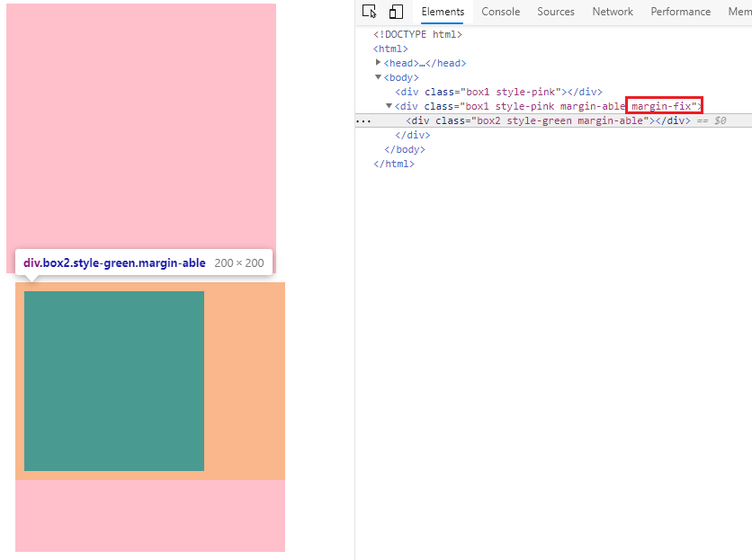
Task: Collapse the body element node
Action: tap(378, 76)
